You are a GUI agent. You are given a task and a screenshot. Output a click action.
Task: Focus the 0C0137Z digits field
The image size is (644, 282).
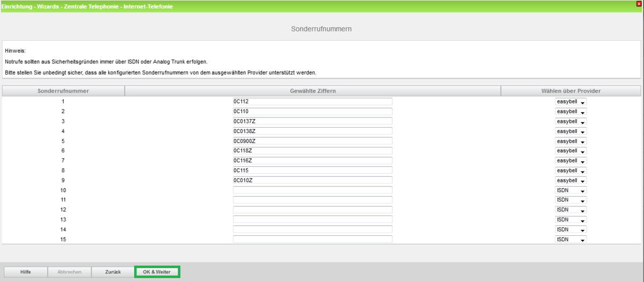[312, 121]
